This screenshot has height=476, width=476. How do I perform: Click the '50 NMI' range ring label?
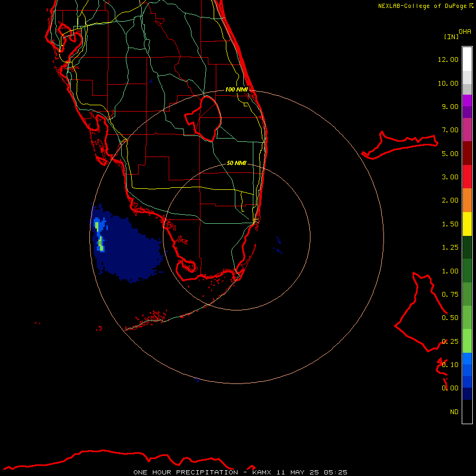tap(236, 163)
